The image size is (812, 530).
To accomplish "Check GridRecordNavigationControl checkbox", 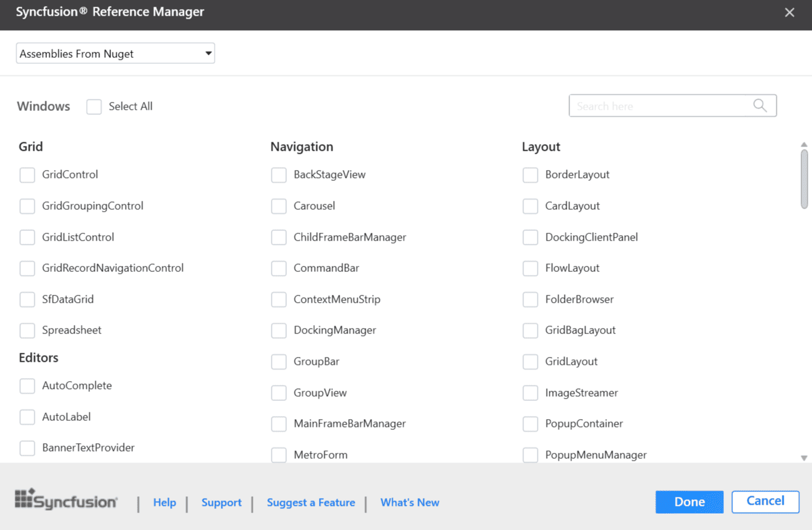I will (x=27, y=268).
